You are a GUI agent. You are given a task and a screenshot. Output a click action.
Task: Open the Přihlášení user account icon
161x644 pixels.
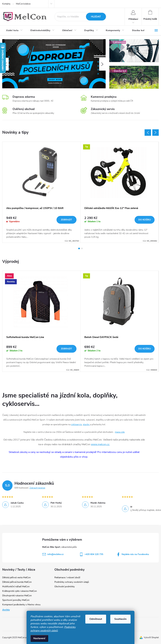coord(133,13)
